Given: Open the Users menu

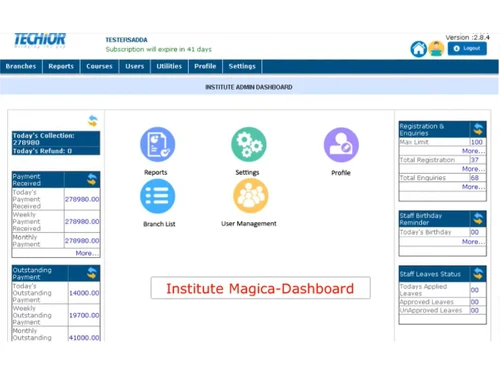Looking at the screenshot, I should click(135, 66).
